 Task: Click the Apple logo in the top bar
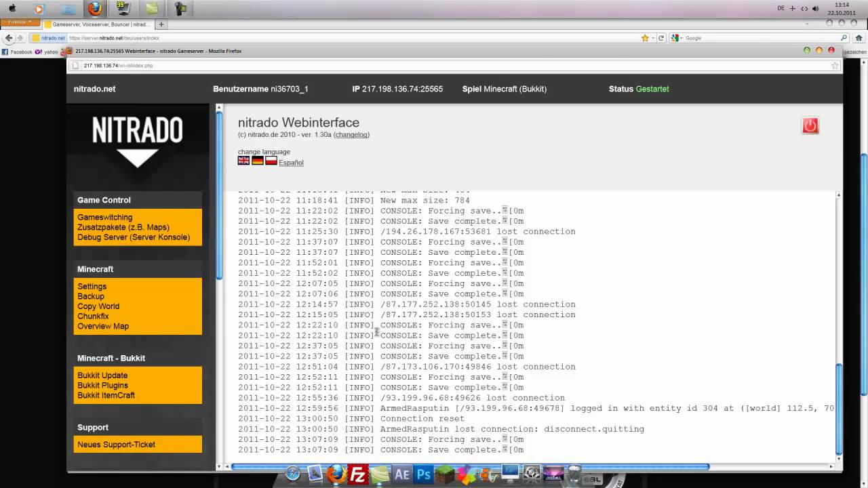[x=12, y=9]
